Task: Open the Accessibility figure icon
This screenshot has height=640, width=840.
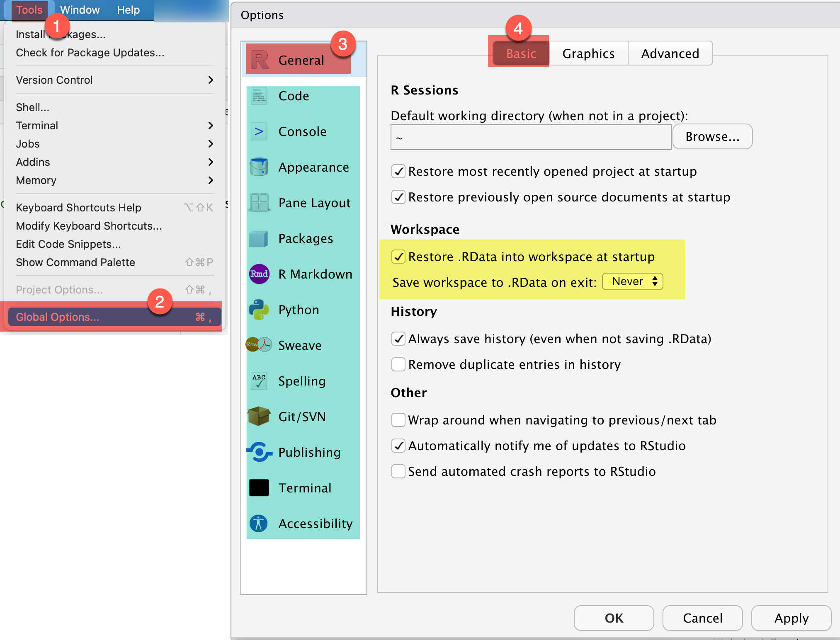Action: pyautogui.click(x=259, y=523)
